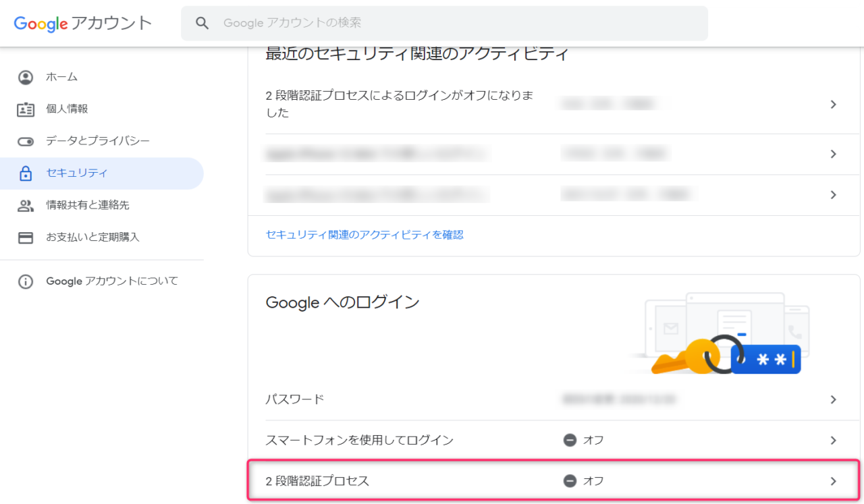Open 個人情報 in the sidebar
The width and height of the screenshot is (864, 504).
coord(101,109)
